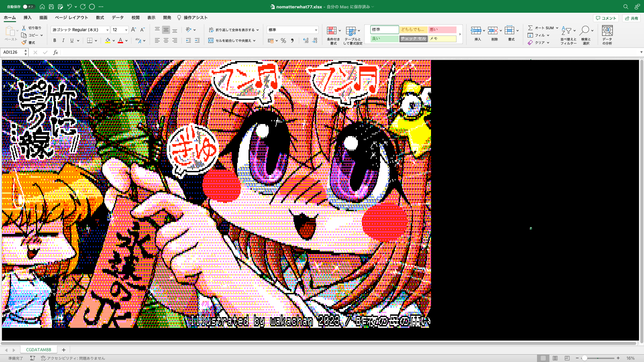644x362 pixels.
Task: Insert function with fx icon
Action: 56,52
